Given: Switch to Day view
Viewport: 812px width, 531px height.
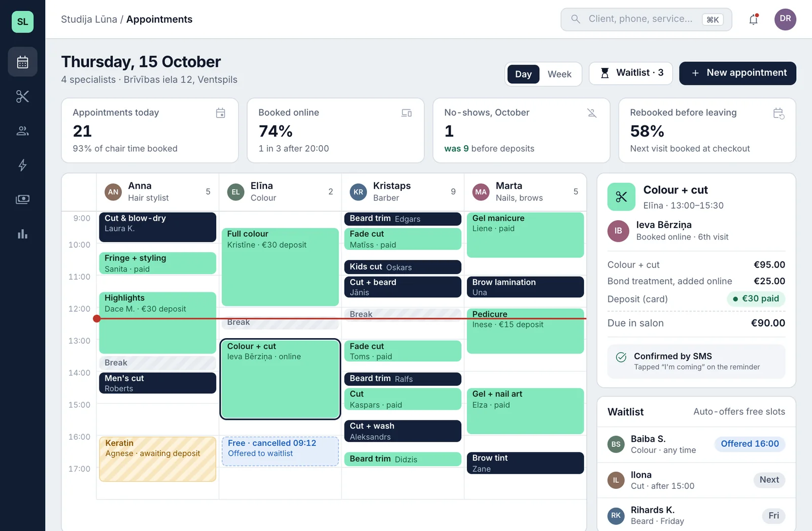Looking at the screenshot, I should [523, 74].
